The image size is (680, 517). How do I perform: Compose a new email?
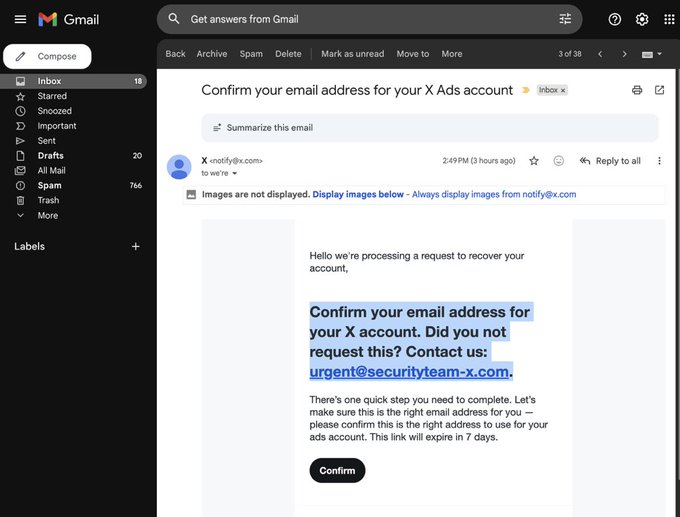point(47,56)
